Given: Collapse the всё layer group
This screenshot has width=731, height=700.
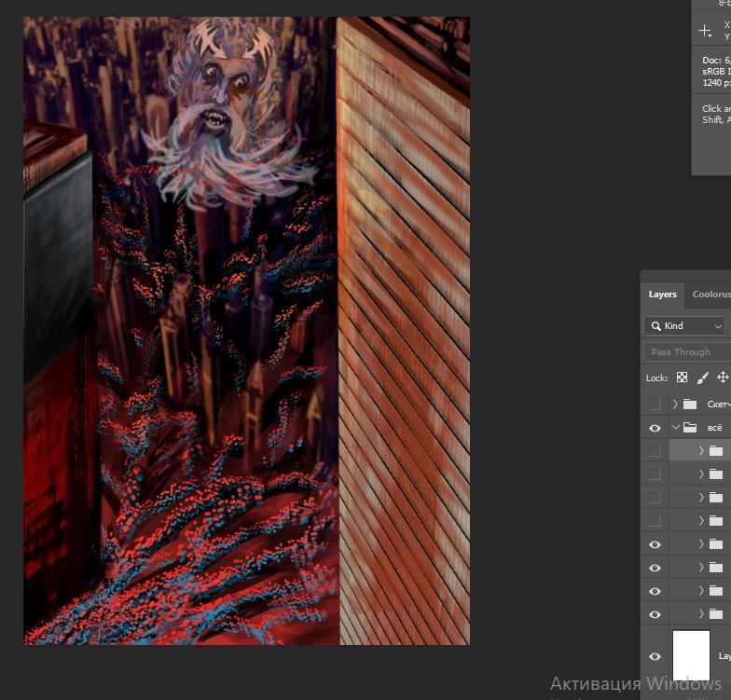Looking at the screenshot, I should 675,428.
